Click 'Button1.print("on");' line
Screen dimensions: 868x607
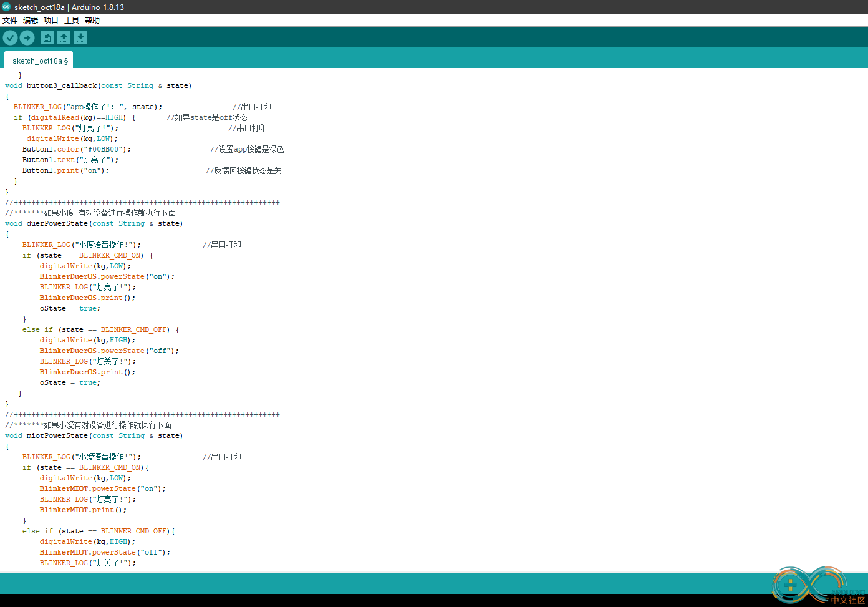(66, 171)
